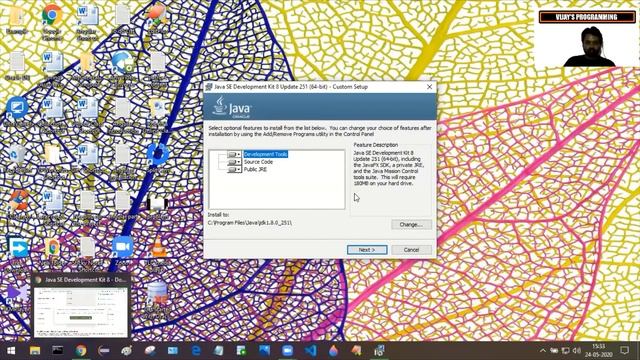Click the Java dialog title bar icon
Image resolution: width=640 pixels, height=360 pixels.
coord(209,87)
